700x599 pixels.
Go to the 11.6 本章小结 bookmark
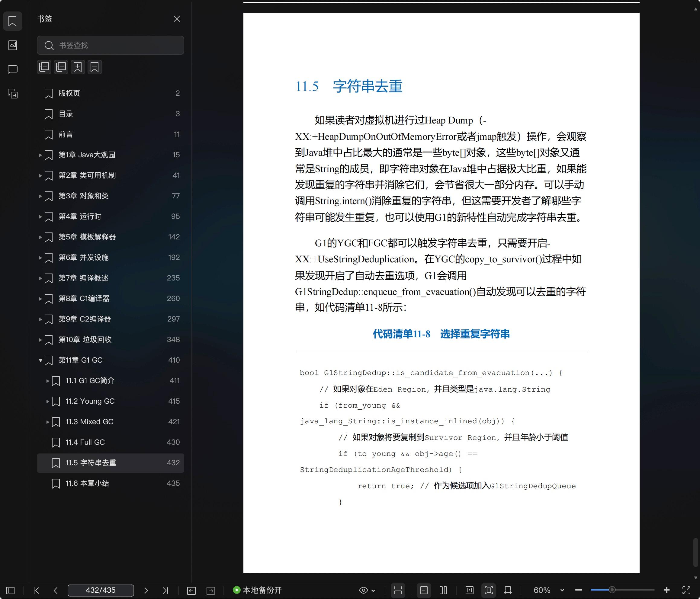(111, 483)
